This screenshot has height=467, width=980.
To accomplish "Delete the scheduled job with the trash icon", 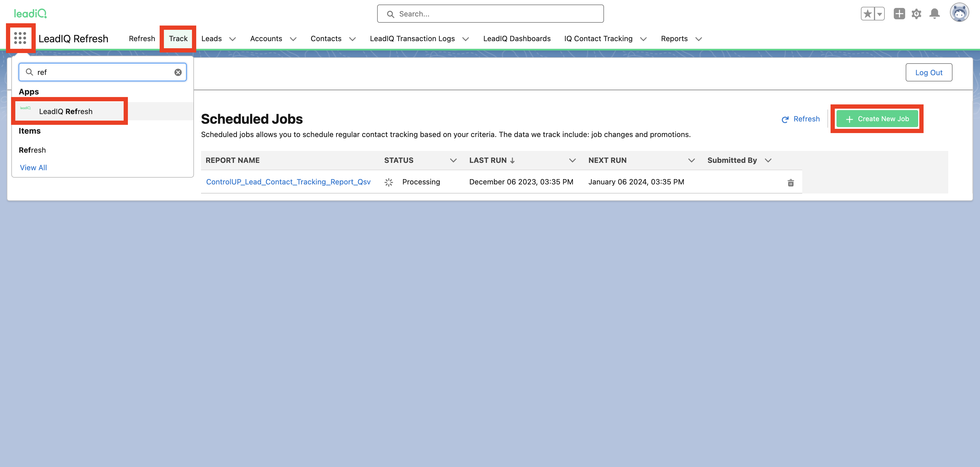I will pos(791,182).
